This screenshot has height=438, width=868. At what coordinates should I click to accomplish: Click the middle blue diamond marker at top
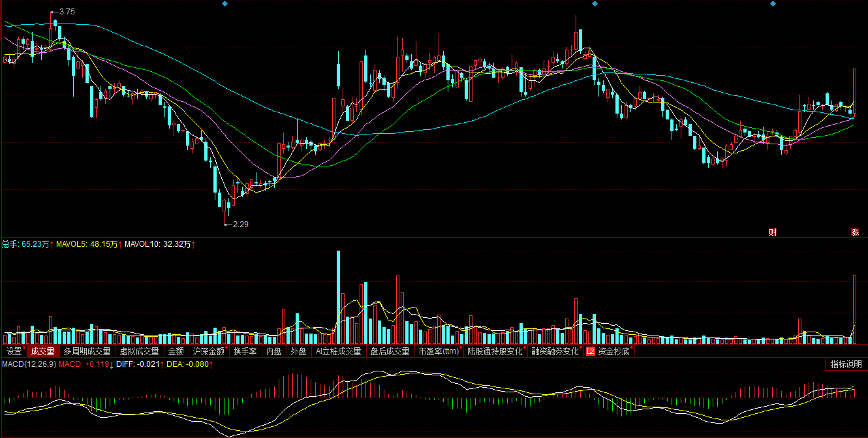click(594, 4)
